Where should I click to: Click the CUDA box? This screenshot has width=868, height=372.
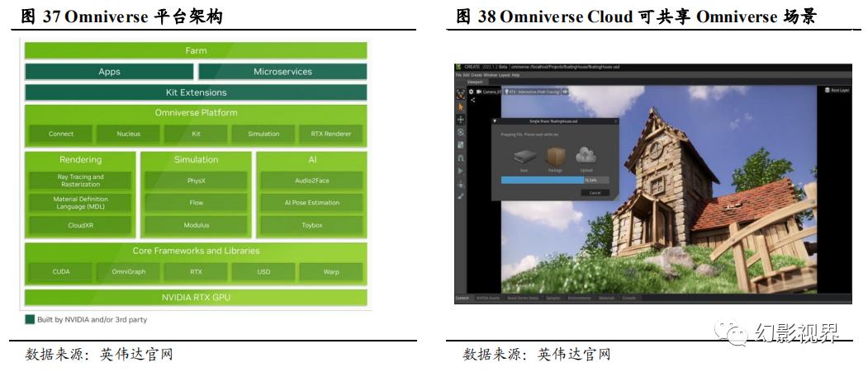61,272
